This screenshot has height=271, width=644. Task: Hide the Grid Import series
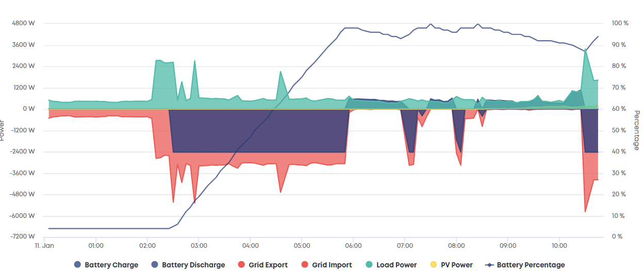point(326,265)
